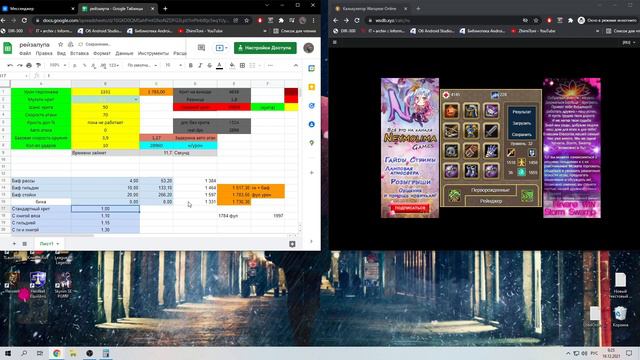Open the Формат menu
This screenshot has height=360, width=640.
(x=102, y=53)
